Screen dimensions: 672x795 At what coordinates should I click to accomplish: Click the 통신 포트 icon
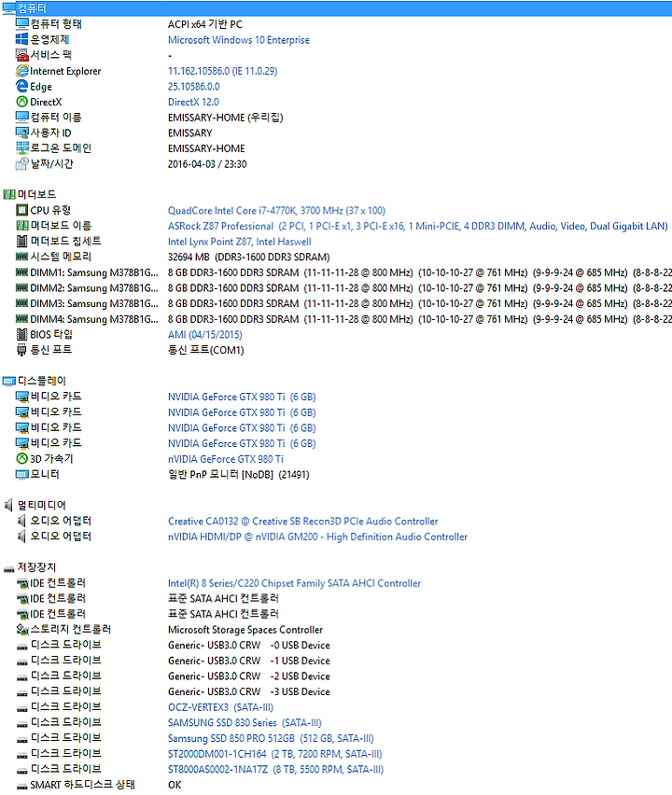click(x=21, y=350)
